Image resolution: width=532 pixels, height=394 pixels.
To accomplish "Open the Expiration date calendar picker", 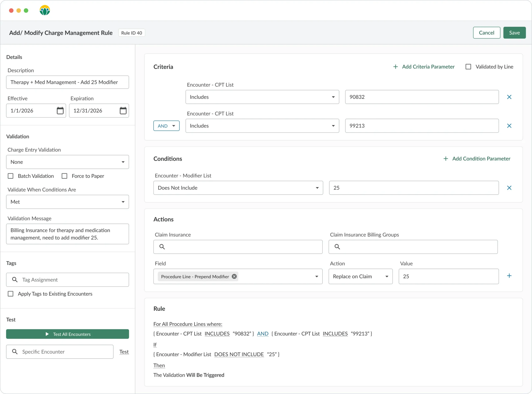I will 123,111.
